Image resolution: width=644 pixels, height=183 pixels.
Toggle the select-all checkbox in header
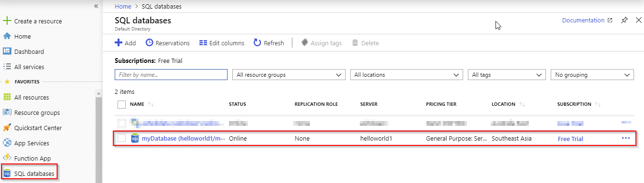[x=121, y=104]
